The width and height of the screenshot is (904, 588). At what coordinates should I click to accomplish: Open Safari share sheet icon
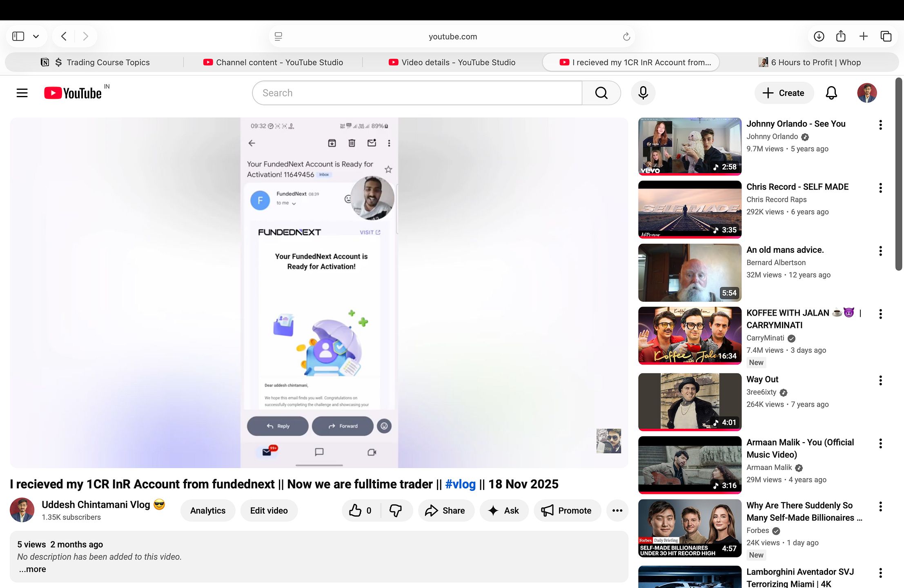click(x=841, y=36)
